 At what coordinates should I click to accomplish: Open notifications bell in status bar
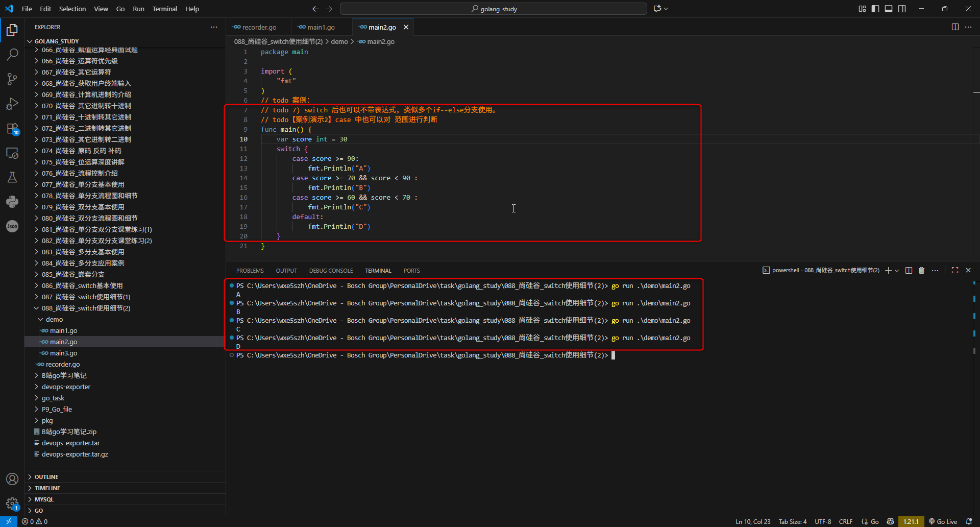pos(969,521)
